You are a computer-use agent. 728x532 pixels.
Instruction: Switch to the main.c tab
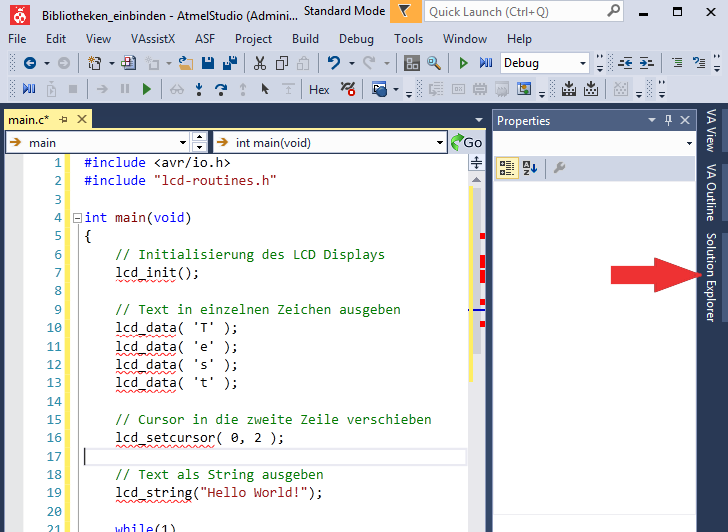coord(28,120)
